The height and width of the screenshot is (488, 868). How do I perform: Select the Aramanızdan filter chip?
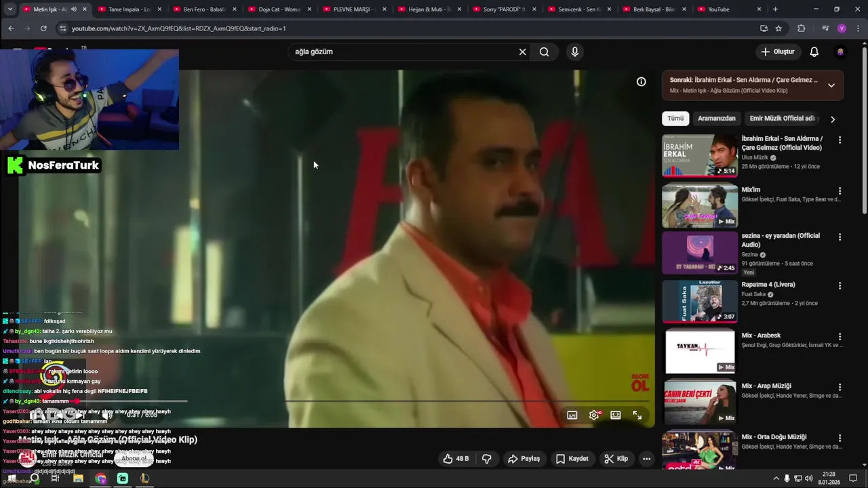pos(717,118)
